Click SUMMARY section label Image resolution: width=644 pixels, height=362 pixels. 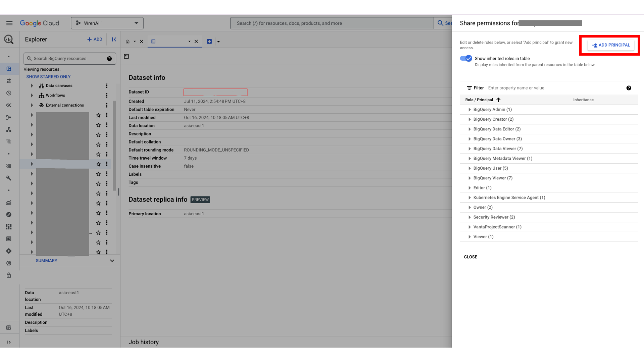(x=46, y=261)
